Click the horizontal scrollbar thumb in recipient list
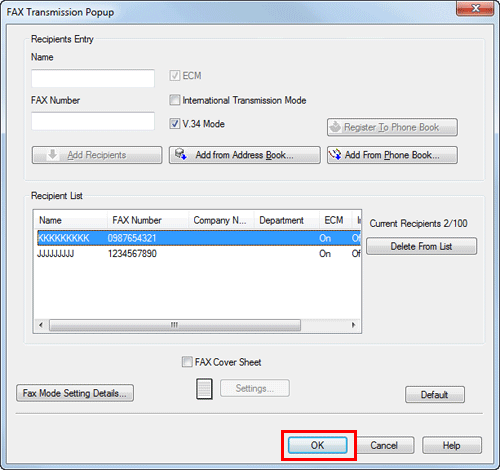The image size is (500, 470). click(x=175, y=325)
